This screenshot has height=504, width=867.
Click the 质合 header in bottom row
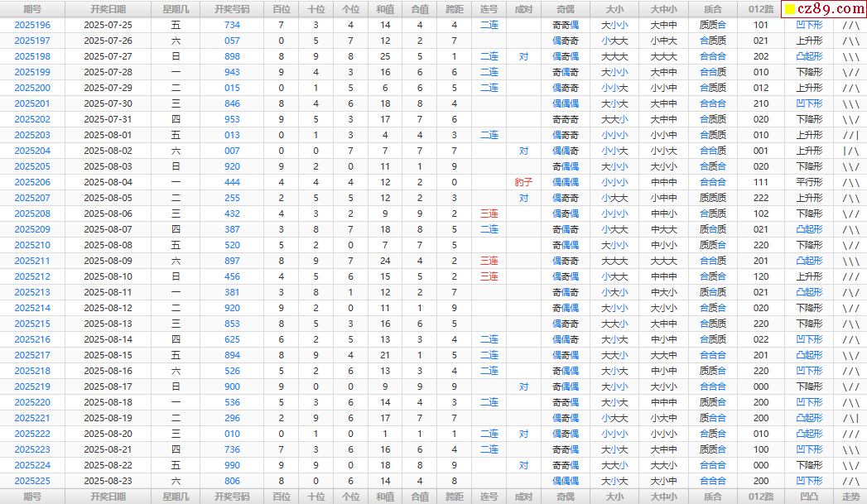(x=713, y=497)
